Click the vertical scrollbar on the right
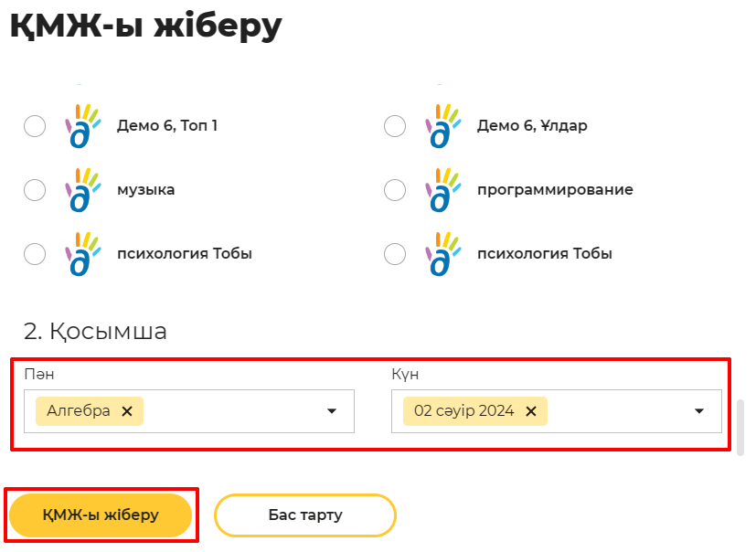 coord(740,427)
